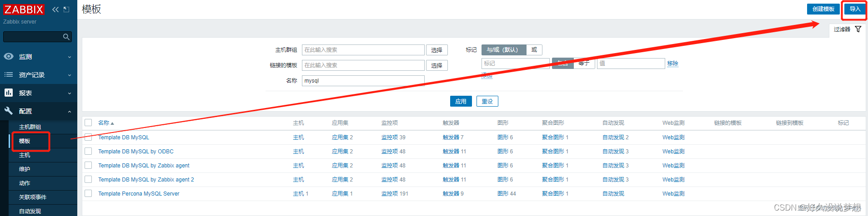Open 关联项事件 in the sidebar

point(33,197)
